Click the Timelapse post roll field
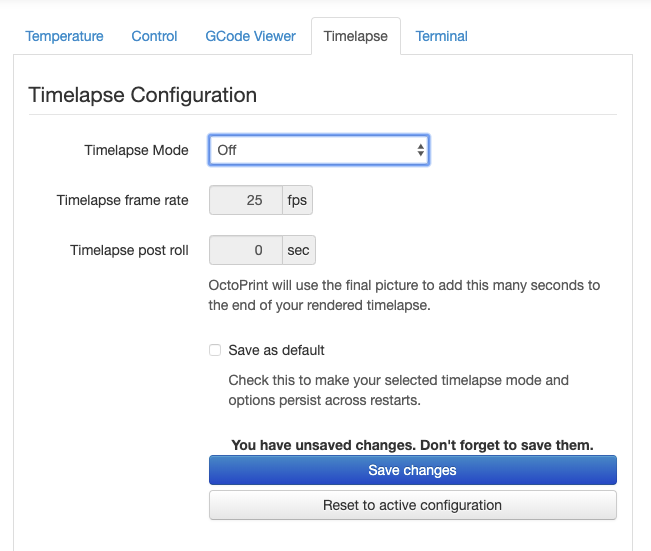The image size is (651, 551). pos(246,250)
